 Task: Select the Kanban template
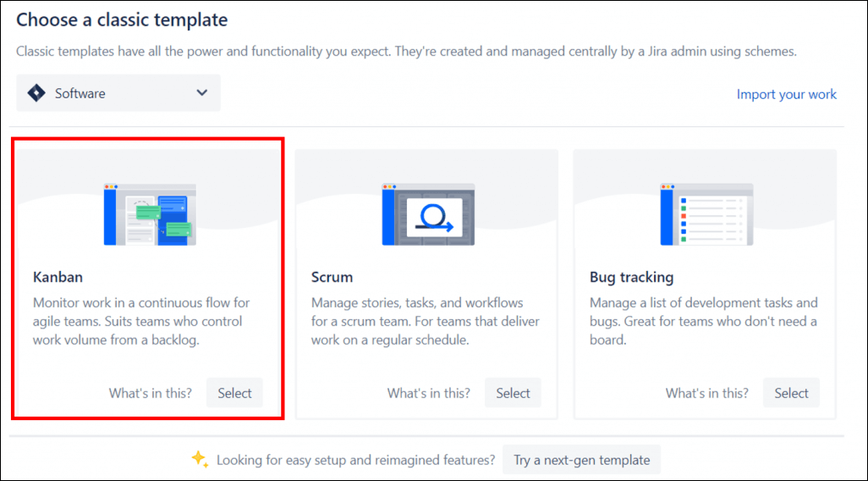point(234,393)
